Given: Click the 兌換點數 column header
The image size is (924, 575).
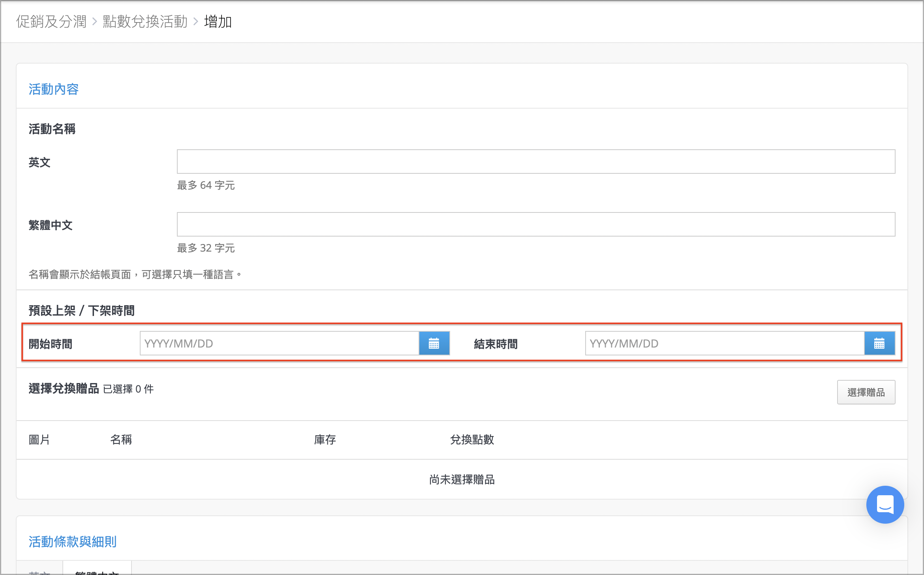Looking at the screenshot, I should pos(472,440).
